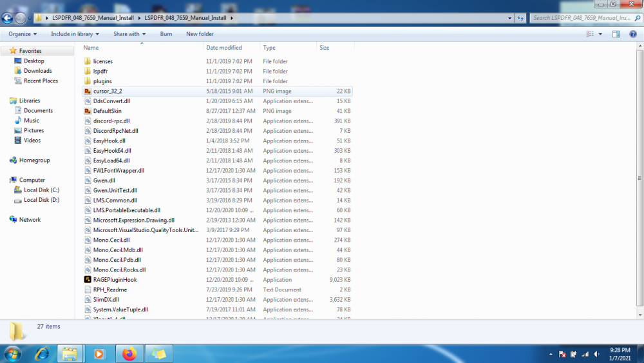The image size is (644, 363).
Task: Open Music library
Action: point(31,121)
